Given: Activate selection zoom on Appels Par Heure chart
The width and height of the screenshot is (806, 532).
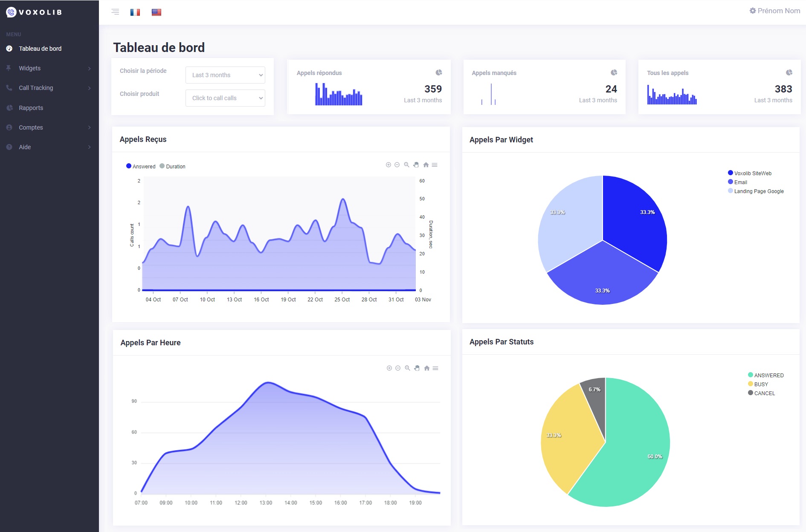Looking at the screenshot, I should [x=407, y=368].
